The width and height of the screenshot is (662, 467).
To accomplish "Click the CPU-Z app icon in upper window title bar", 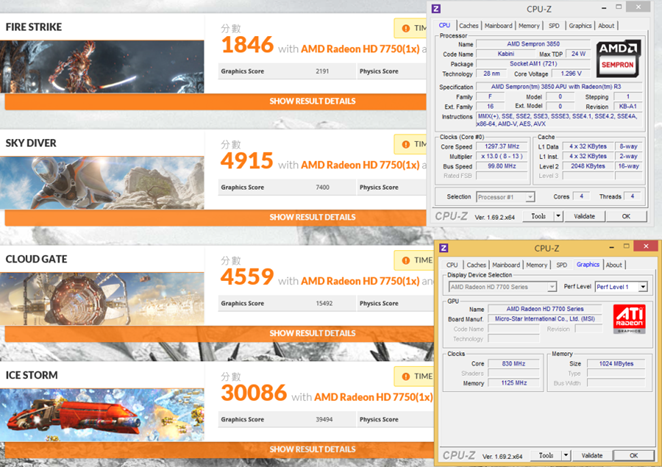I will (x=436, y=8).
